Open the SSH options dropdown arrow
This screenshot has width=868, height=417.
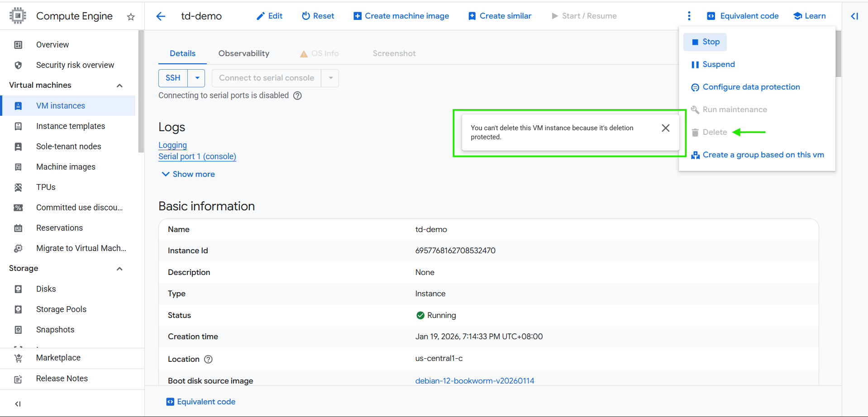point(197,78)
